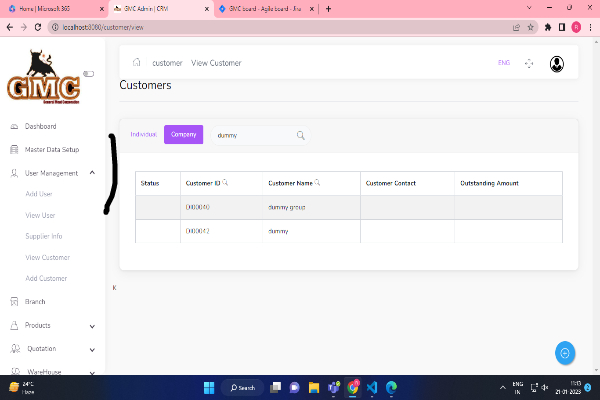Toggle the sidebar collapse switch
600x400 pixels.
click(88, 73)
